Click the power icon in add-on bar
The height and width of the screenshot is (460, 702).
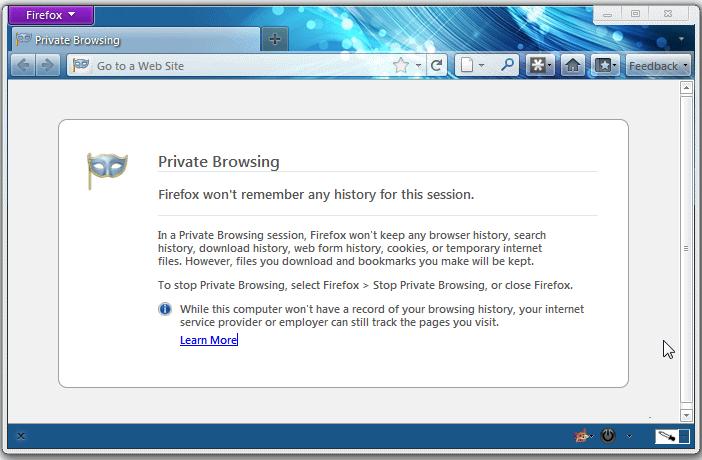(x=607, y=436)
